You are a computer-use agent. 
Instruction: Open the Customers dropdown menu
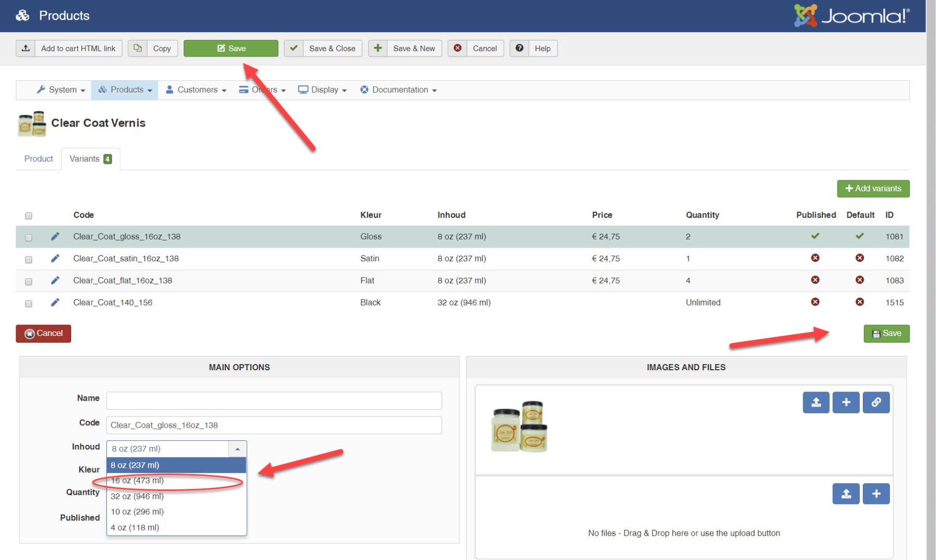click(196, 90)
